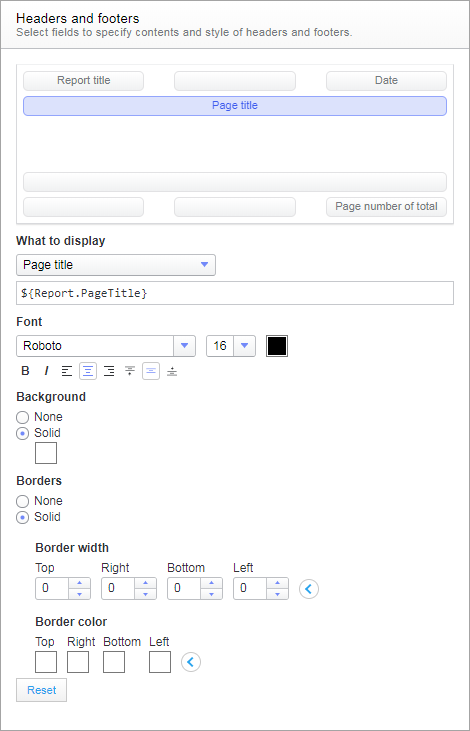Open the black font color swatch

tap(277, 346)
